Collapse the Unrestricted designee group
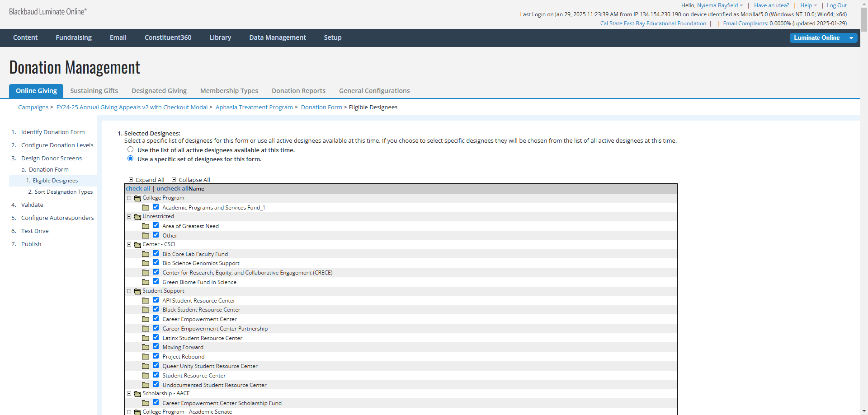The width and height of the screenshot is (868, 415). [x=129, y=217]
